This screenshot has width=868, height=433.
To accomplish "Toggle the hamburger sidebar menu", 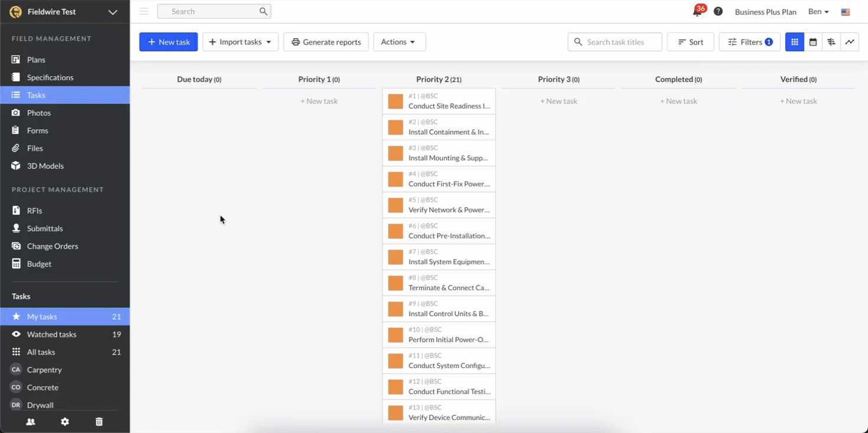I will pos(144,11).
